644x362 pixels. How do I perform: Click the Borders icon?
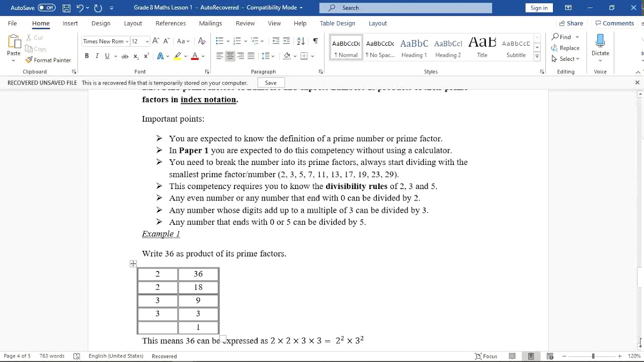[x=304, y=56]
